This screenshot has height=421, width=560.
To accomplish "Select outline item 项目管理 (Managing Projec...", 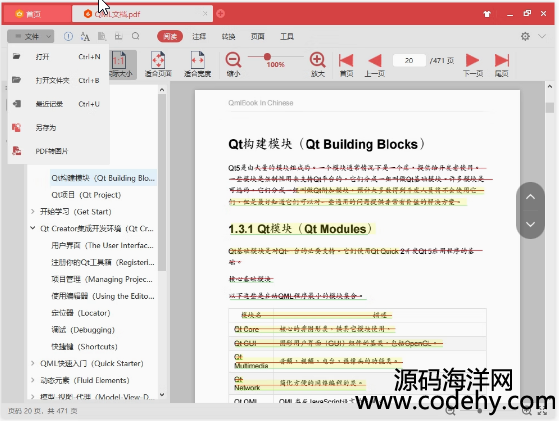I will 102,279.
